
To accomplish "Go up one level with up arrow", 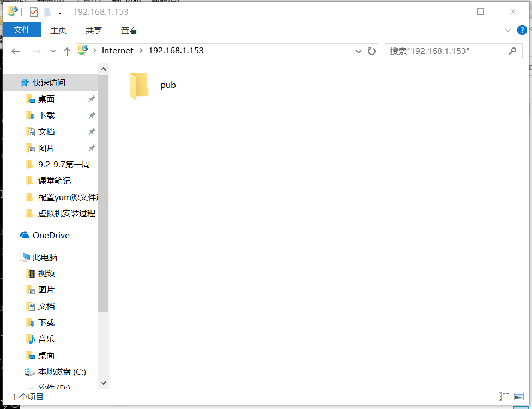I will [x=67, y=51].
